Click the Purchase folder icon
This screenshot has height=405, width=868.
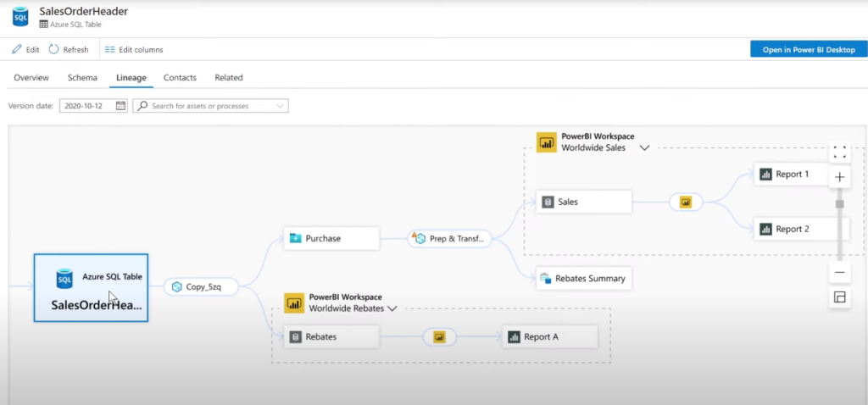click(x=296, y=238)
